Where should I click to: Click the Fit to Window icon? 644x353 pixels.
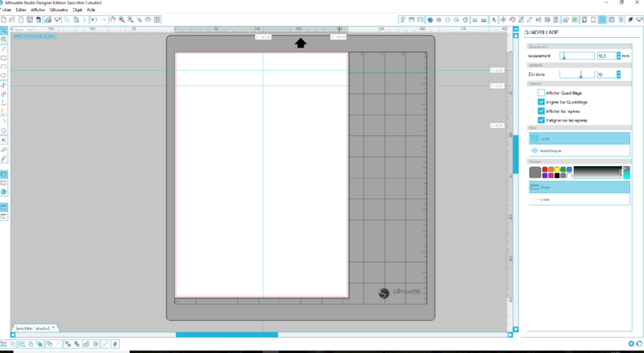tap(157, 20)
